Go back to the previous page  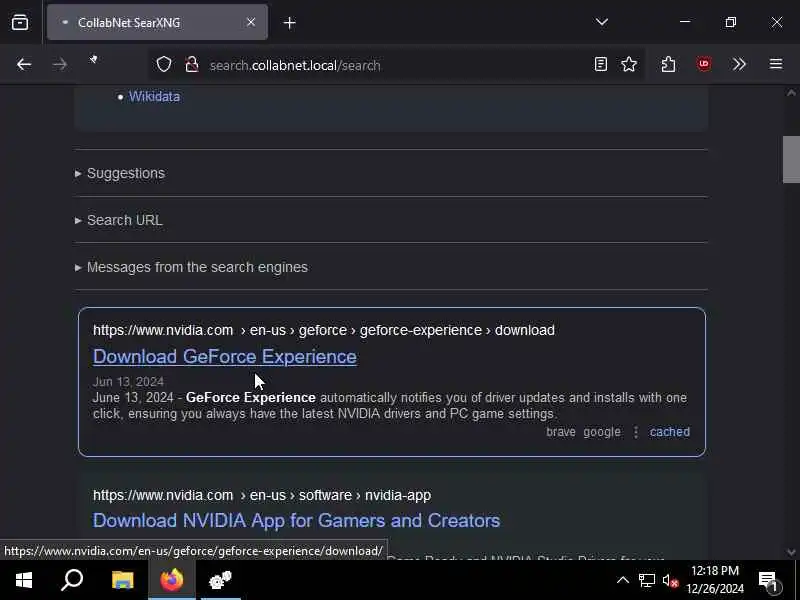click(x=24, y=64)
